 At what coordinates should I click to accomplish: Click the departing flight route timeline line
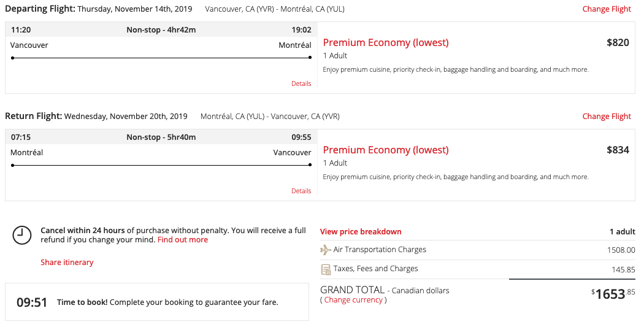[161, 58]
